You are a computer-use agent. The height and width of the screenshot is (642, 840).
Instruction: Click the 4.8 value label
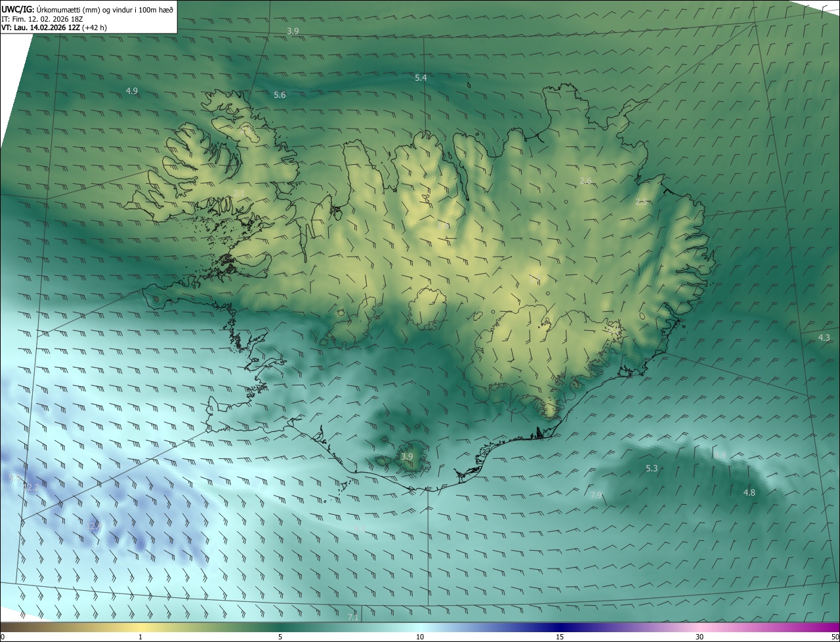click(x=749, y=492)
